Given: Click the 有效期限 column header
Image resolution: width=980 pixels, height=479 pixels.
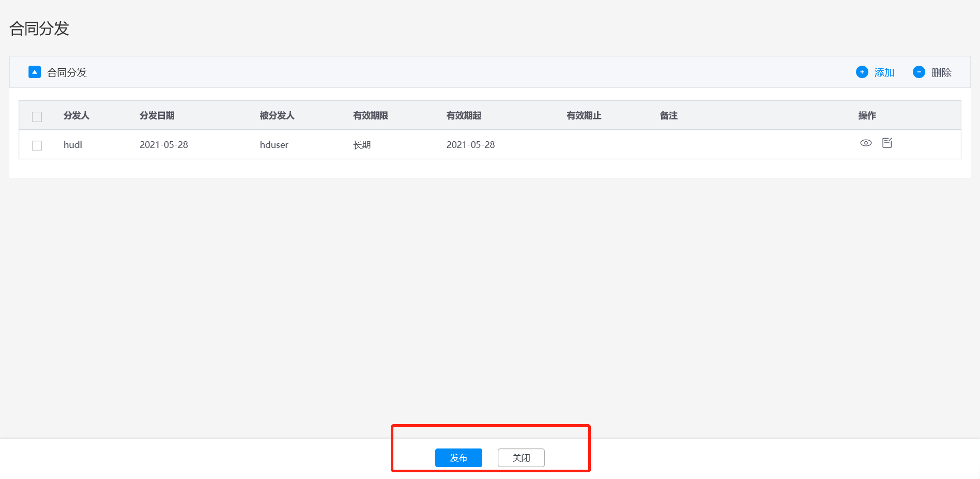Looking at the screenshot, I should tap(370, 115).
